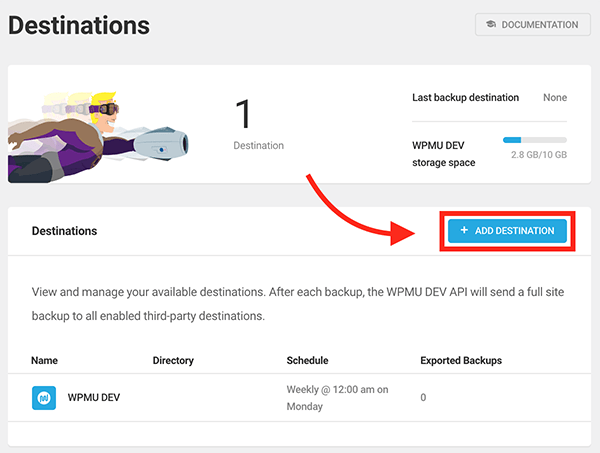Click the Destinations page title
The height and width of the screenshot is (453, 600).
point(79,25)
